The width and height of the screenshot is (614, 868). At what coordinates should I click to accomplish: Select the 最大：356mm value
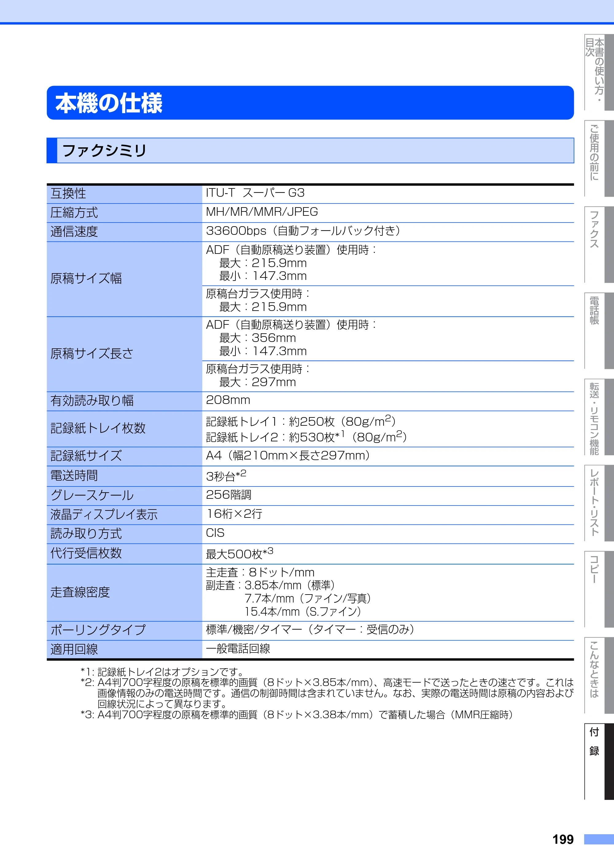coord(258,338)
